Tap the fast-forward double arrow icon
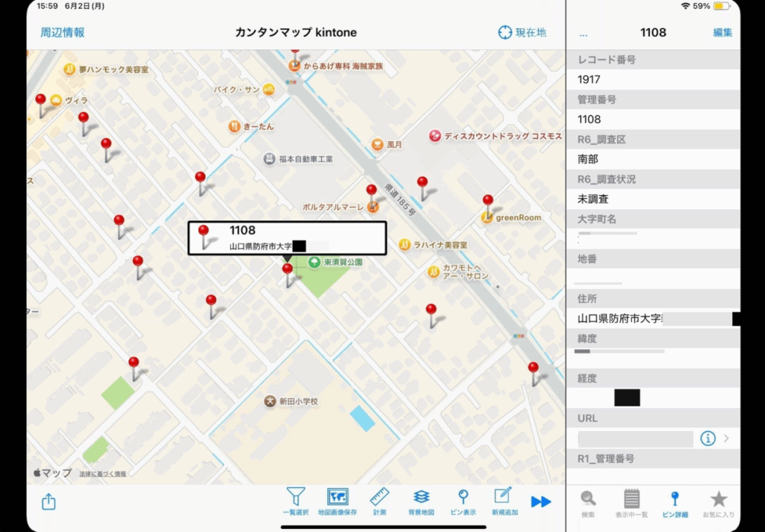This screenshot has width=765, height=532. pos(541,501)
